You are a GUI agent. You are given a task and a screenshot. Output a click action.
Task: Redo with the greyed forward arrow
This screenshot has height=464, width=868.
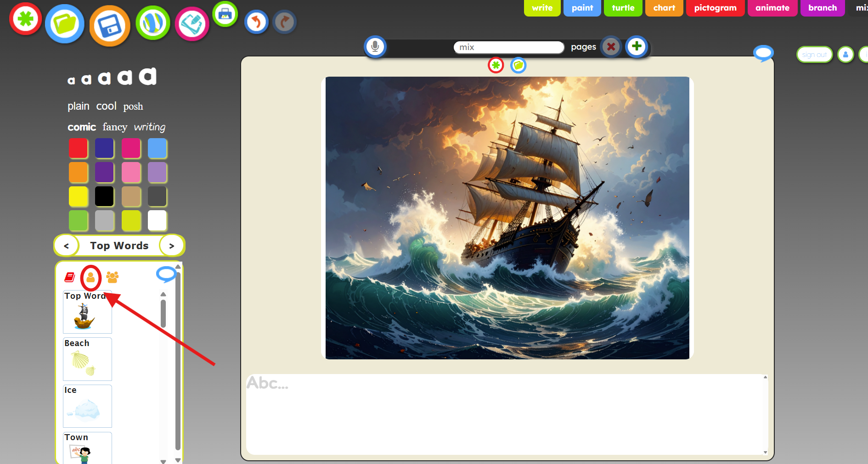(x=285, y=22)
